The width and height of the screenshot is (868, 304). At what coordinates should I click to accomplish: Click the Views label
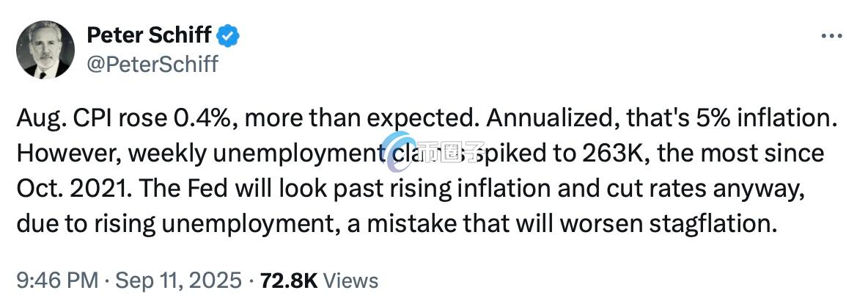pos(350,280)
